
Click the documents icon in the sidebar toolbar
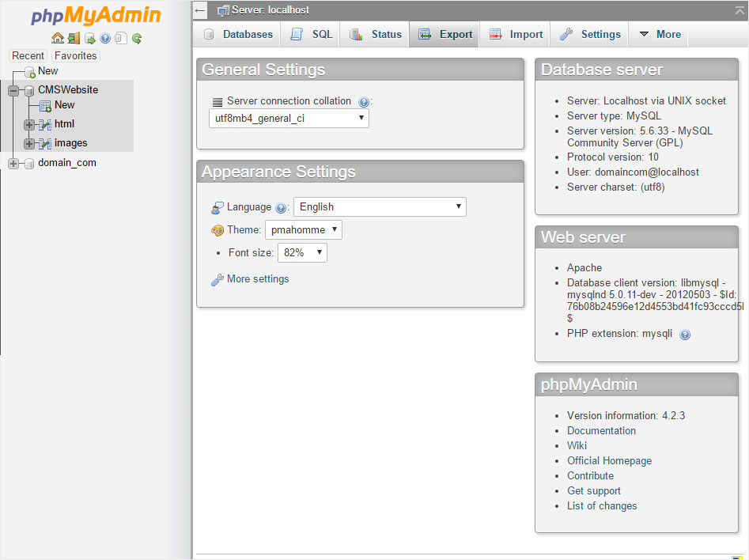pyautogui.click(x=121, y=38)
